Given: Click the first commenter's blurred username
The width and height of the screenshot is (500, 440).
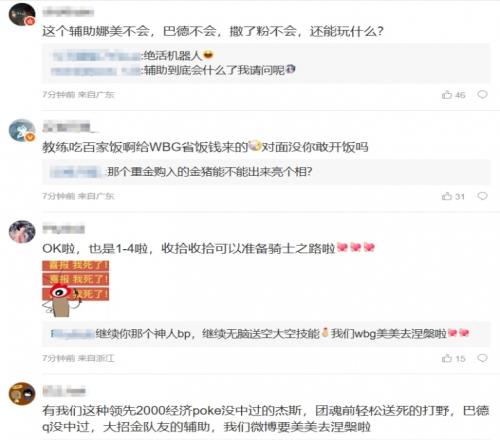Looking at the screenshot, I should [68, 13].
